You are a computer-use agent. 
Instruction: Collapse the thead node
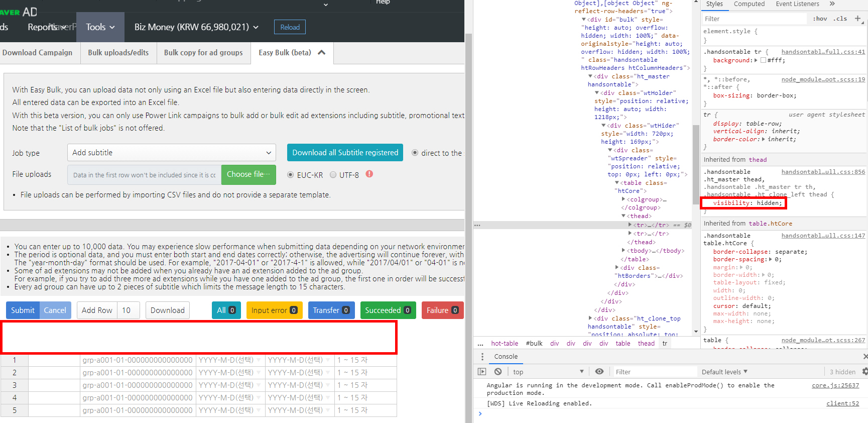[624, 216]
